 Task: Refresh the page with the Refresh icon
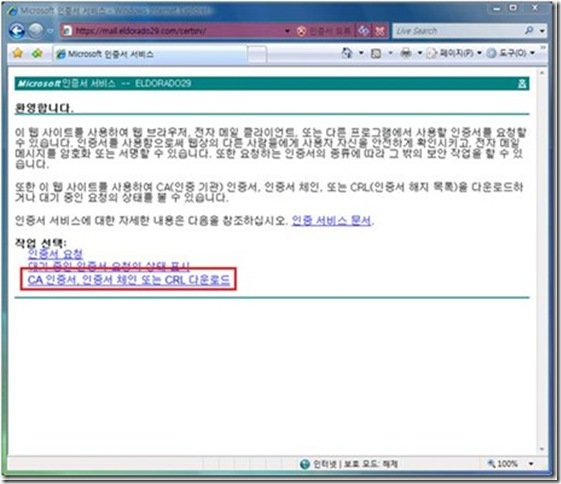(364, 31)
